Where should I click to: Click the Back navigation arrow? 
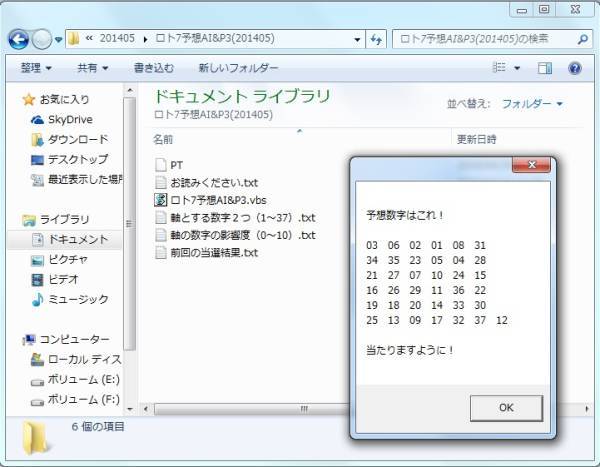click(x=18, y=39)
